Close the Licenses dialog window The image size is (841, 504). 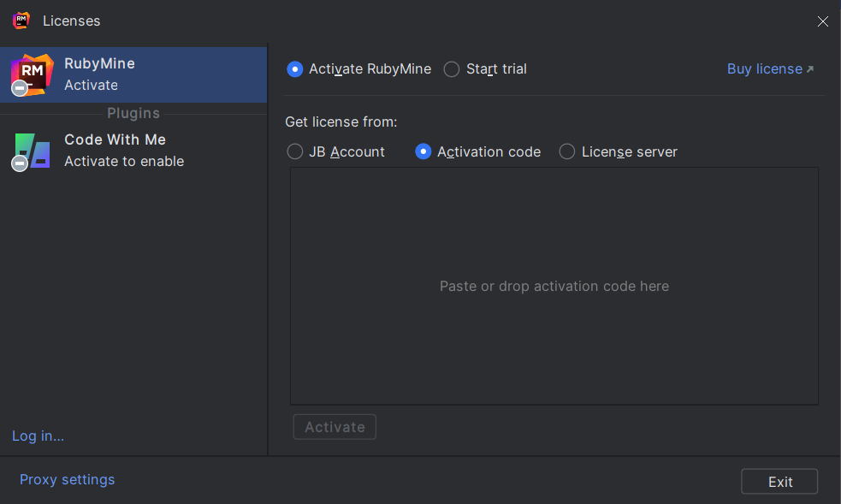(x=822, y=21)
